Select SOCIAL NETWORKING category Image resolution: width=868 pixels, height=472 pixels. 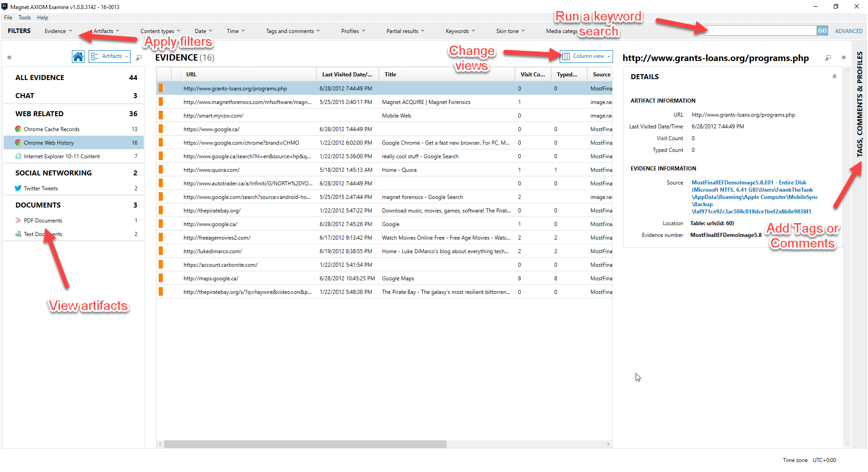pos(74,173)
